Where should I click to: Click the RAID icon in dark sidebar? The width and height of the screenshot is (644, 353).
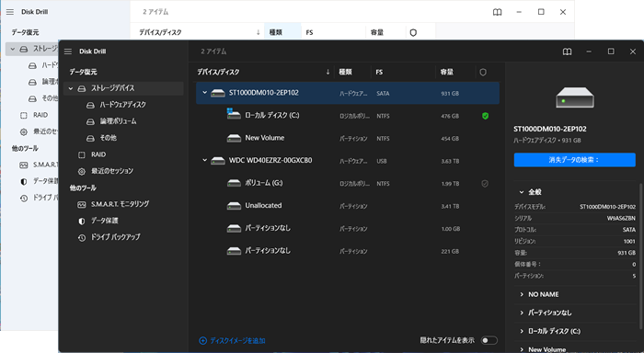(x=82, y=154)
